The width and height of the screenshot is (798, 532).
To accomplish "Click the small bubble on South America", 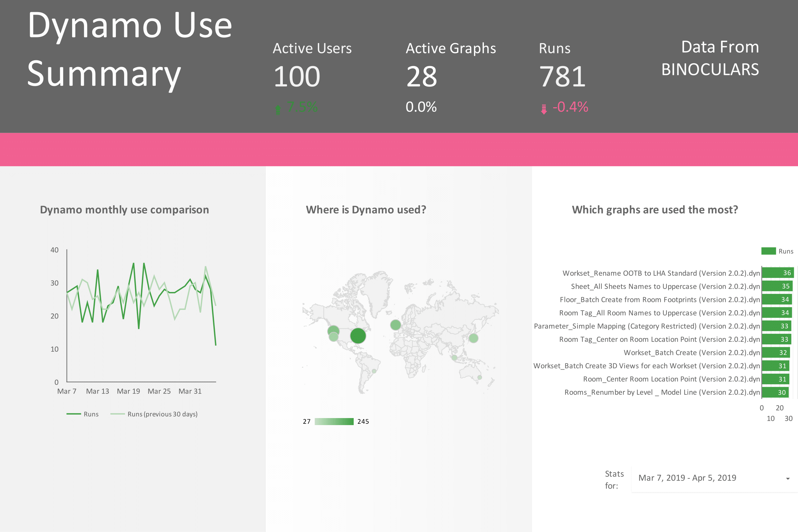I will point(374,371).
